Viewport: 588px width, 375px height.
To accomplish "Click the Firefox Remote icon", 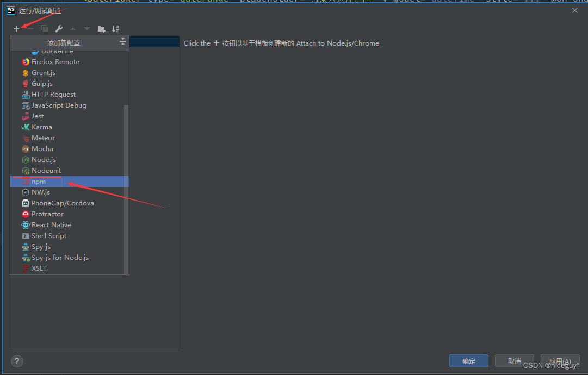I will [26, 62].
